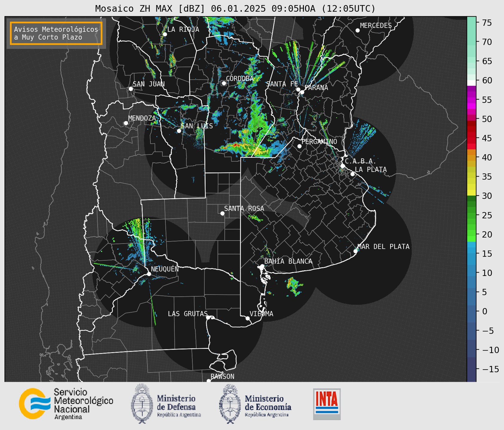Click the MERCEDES label text
Viewport: 504px width, 430px height.
click(x=376, y=26)
